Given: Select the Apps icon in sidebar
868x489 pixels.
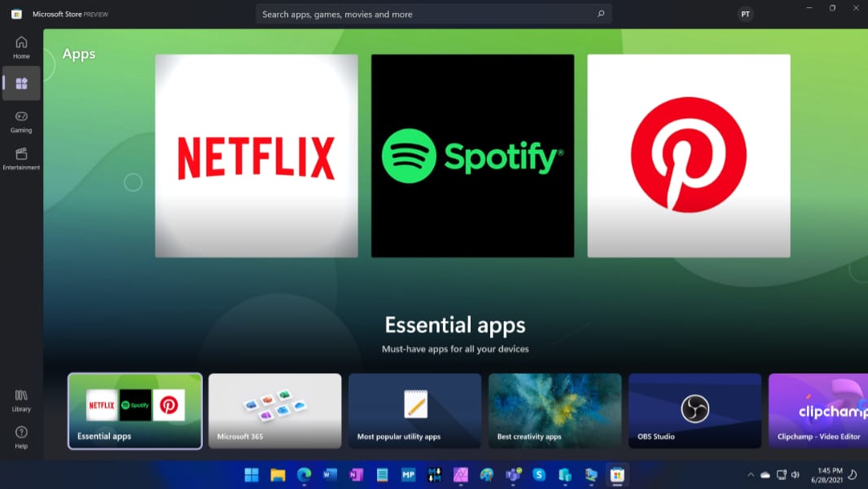Looking at the screenshot, I should click(21, 83).
